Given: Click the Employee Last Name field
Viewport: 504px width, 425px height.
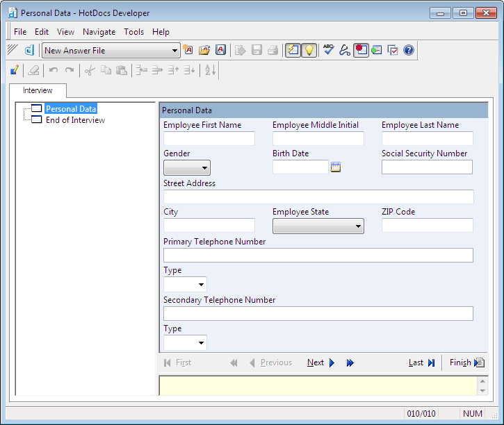Looking at the screenshot, I should tap(427, 138).
